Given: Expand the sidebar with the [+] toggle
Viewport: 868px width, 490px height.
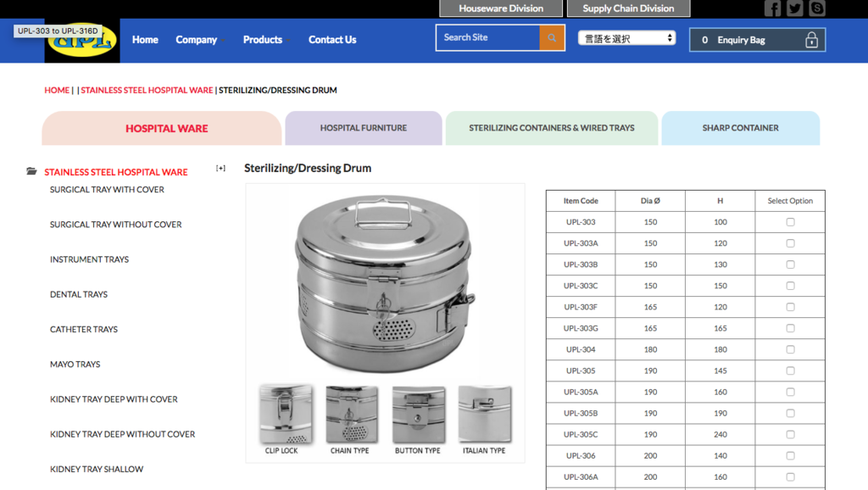Looking at the screenshot, I should (x=220, y=169).
